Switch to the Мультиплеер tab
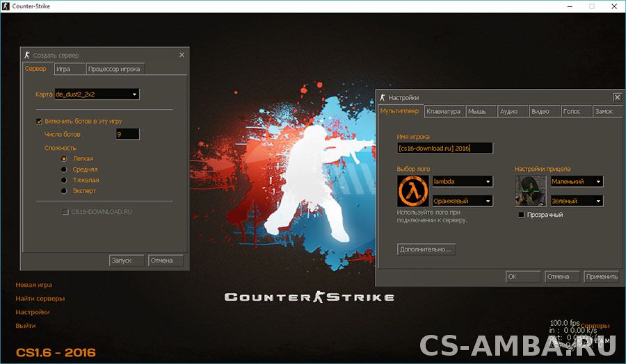Image resolution: width=626 pixels, height=364 pixels. tap(400, 111)
